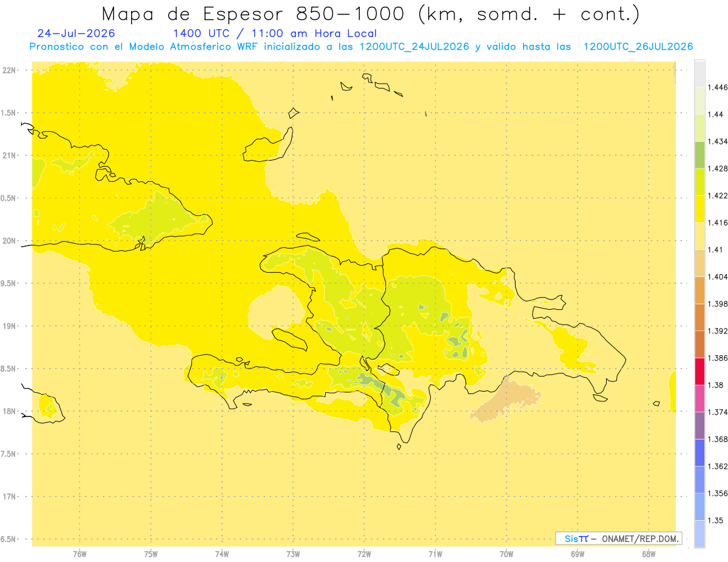The image size is (728, 562).
Task: Click the '17N' latitude label
Action: (x=10, y=497)
